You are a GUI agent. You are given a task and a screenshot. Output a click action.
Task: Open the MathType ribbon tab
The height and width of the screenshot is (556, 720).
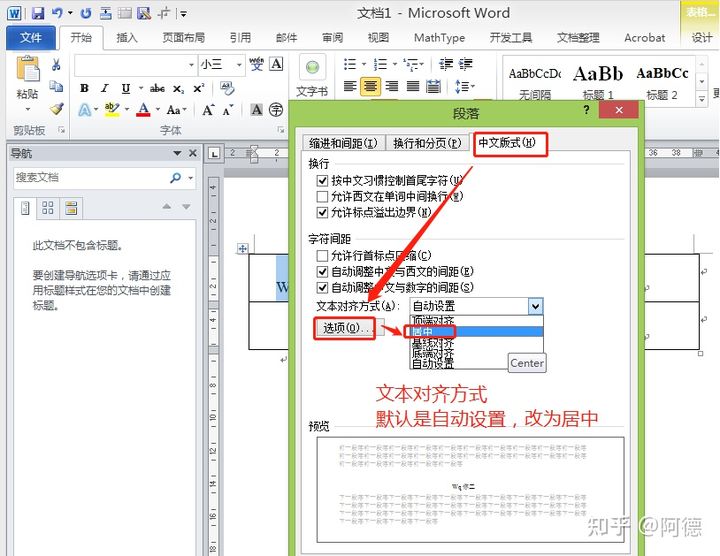(439, 38)
